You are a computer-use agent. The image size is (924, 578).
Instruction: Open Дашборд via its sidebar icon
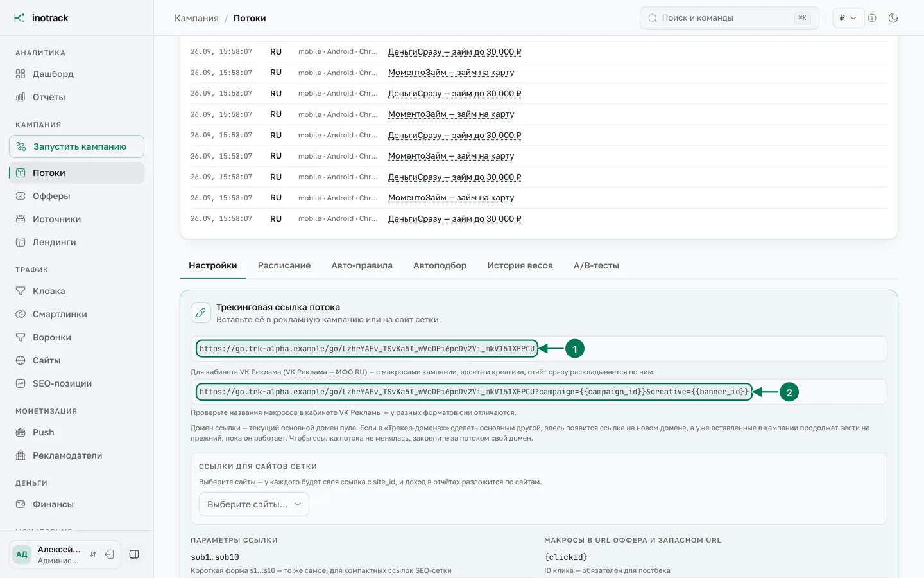(21, 74)
